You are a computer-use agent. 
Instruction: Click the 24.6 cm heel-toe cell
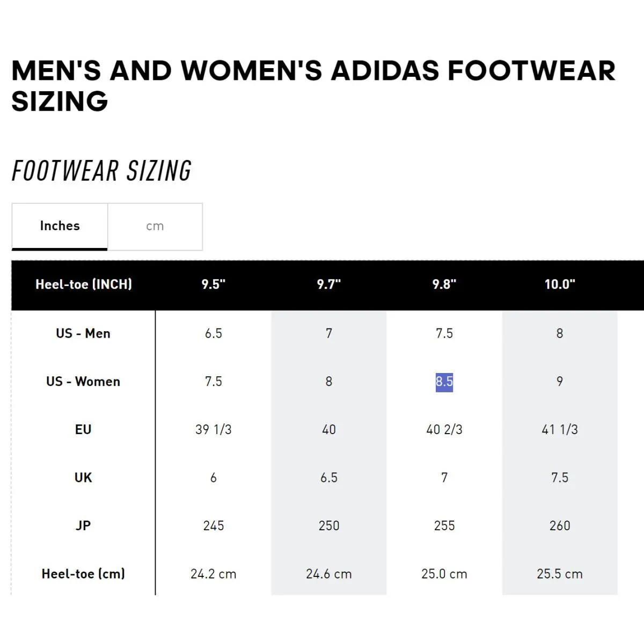click(x=329, y=574)
